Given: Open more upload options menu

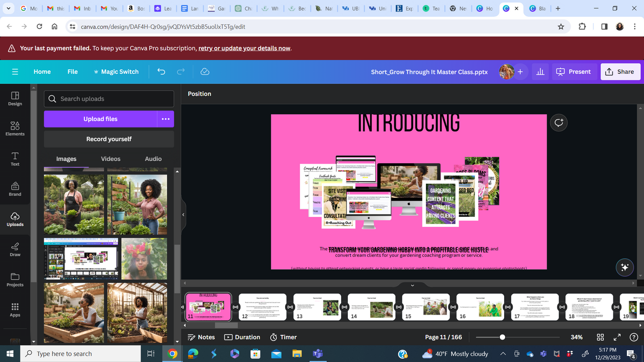Looking at the screenshot, I should tap(165, 119).
